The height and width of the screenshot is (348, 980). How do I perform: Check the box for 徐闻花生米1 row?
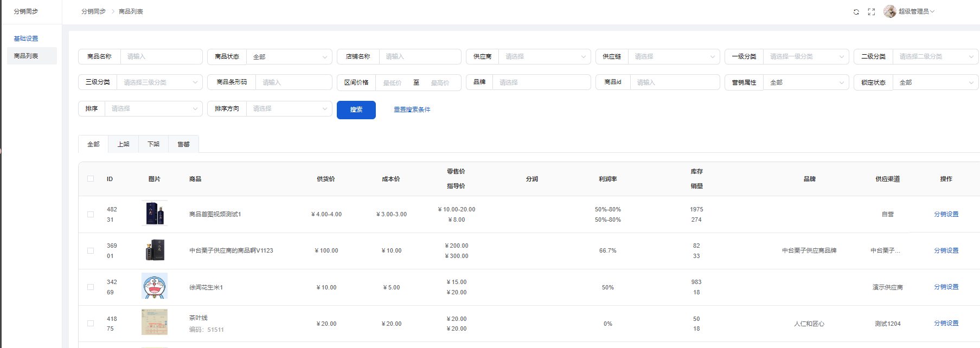coord(91,287)
